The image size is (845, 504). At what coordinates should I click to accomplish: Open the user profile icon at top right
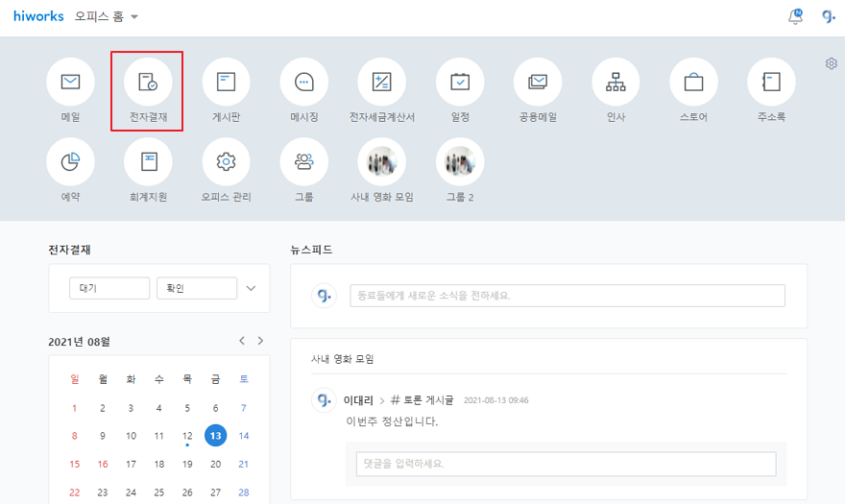pos(829,16)
